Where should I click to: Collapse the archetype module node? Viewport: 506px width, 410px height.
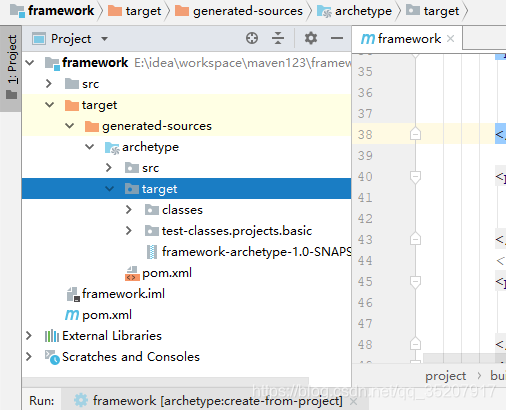pyautogui.click(x=90, y=147)
